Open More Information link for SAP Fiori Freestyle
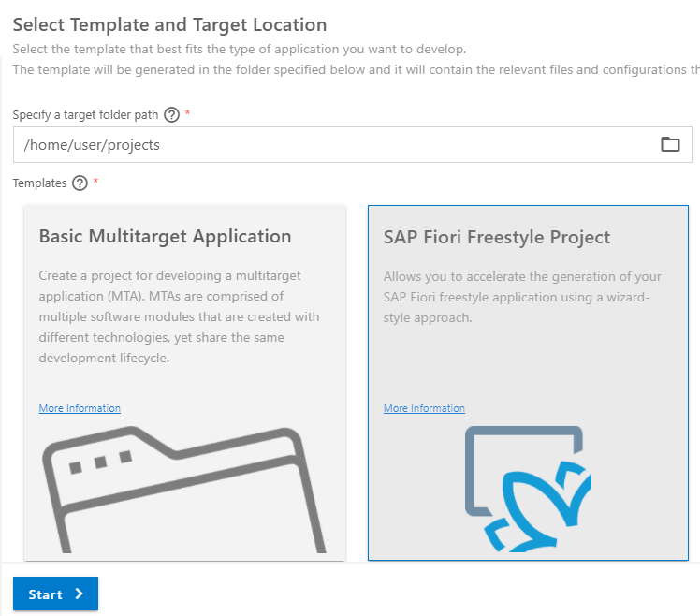 (424, 408)
